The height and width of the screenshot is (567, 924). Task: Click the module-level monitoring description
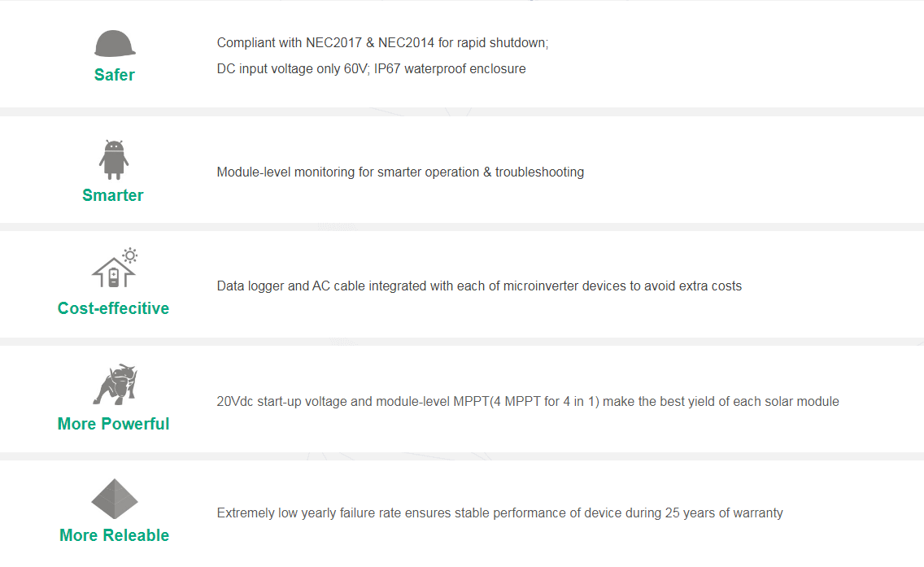400,172
